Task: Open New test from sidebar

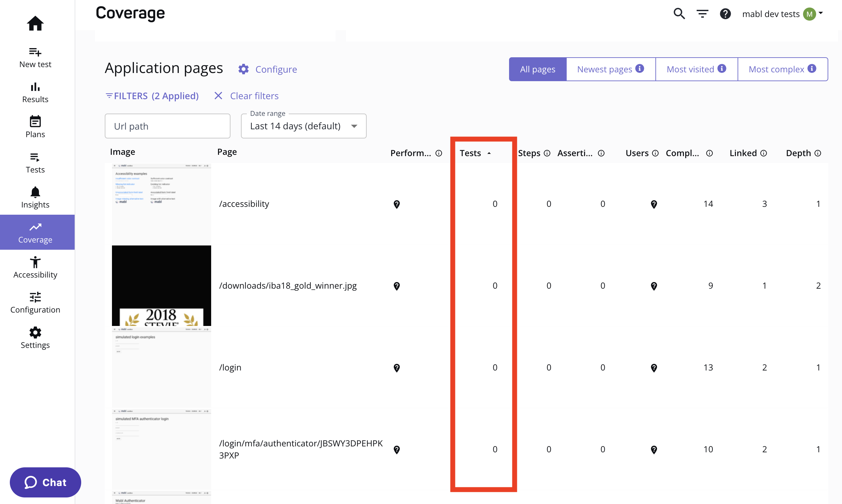Action: click(x=35, y=58)
